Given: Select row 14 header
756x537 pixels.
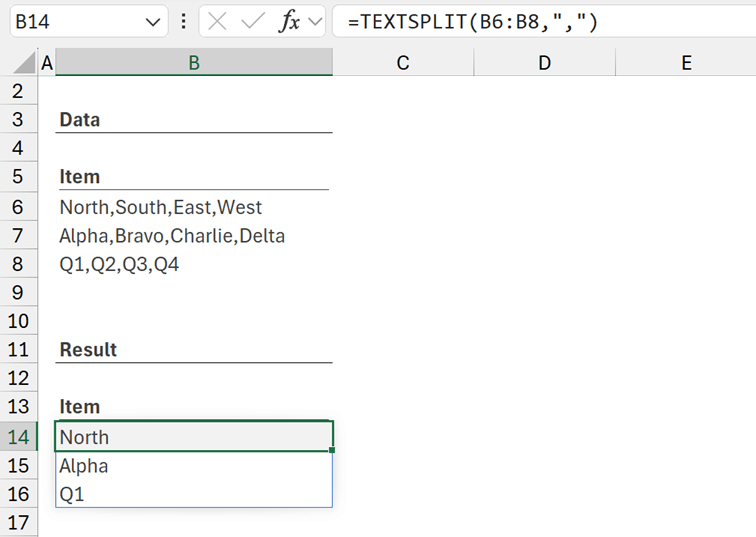Looking at the screenshot, I should (x=18, y=437).
